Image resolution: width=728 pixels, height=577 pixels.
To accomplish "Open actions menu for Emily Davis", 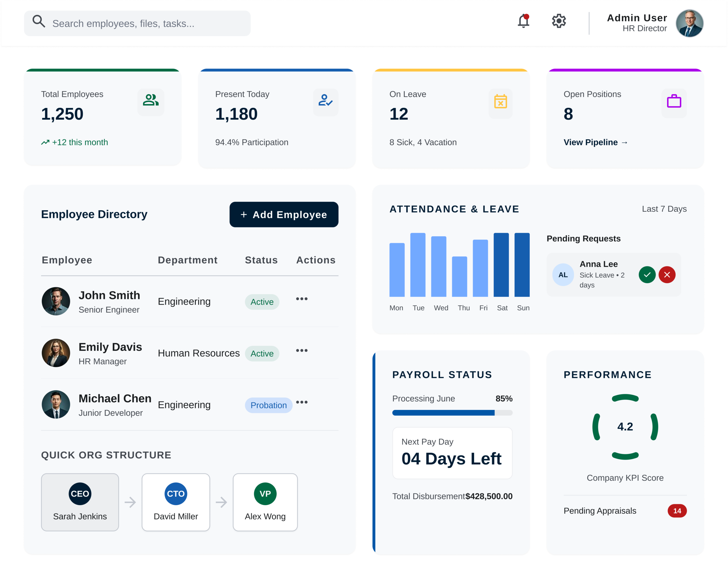I will 302,350.
